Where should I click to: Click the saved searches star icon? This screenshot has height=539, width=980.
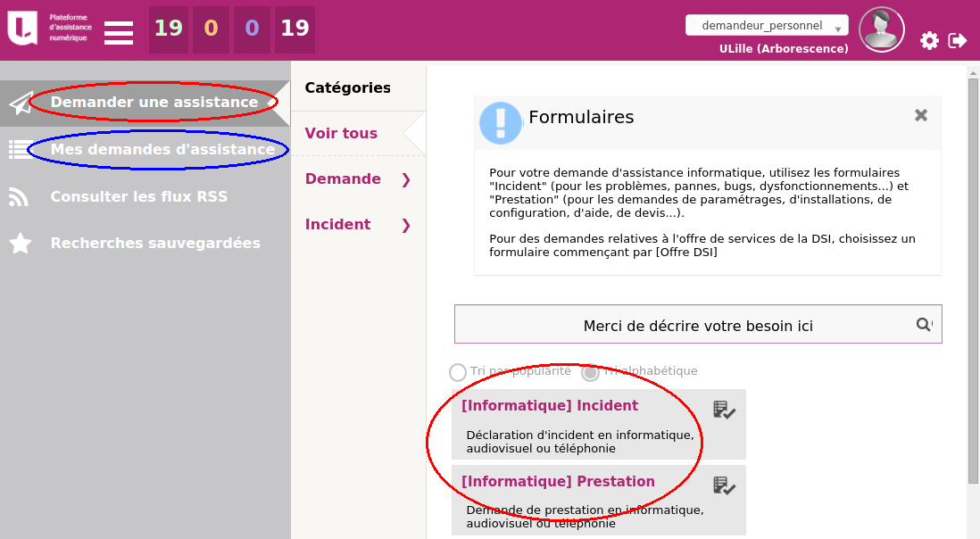(21, 243)
